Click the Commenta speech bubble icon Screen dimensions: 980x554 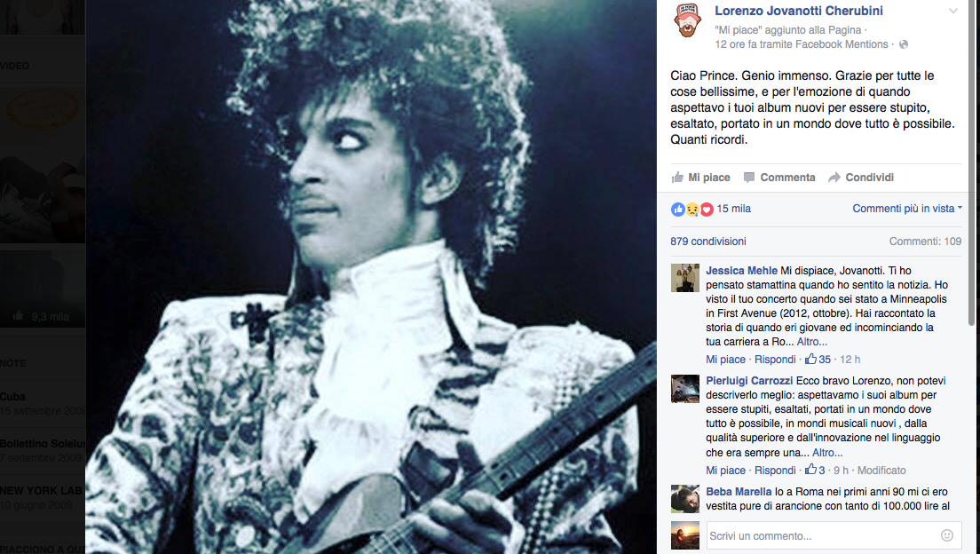[x=748, y=178]
